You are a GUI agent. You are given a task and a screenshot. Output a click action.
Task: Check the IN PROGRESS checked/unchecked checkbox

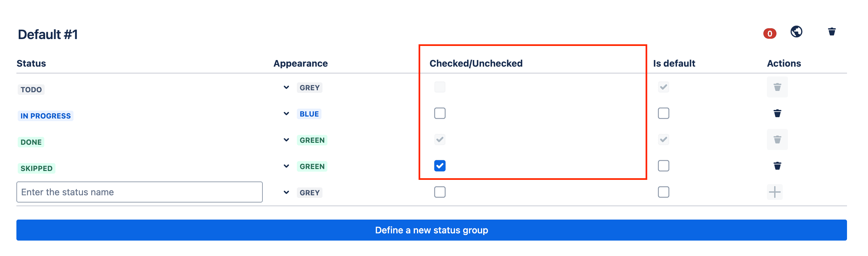tap(439, 113)
